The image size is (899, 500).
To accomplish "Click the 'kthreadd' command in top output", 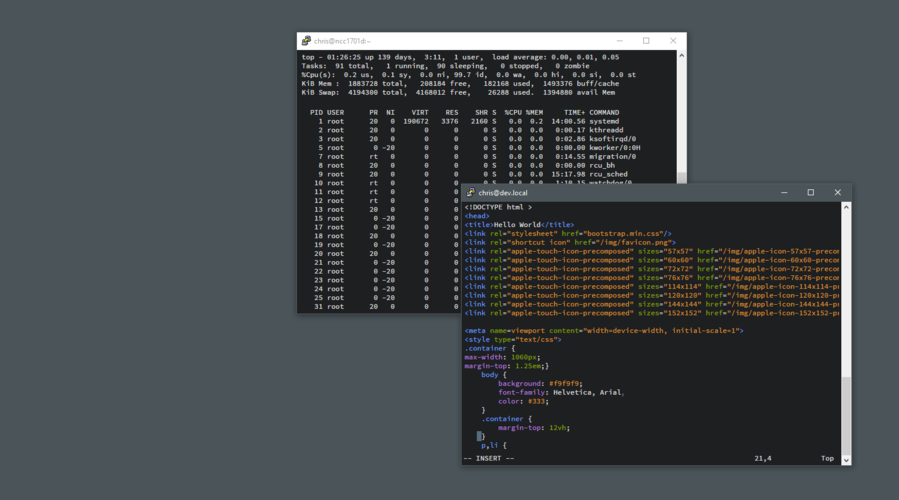I will pos(606,130).
